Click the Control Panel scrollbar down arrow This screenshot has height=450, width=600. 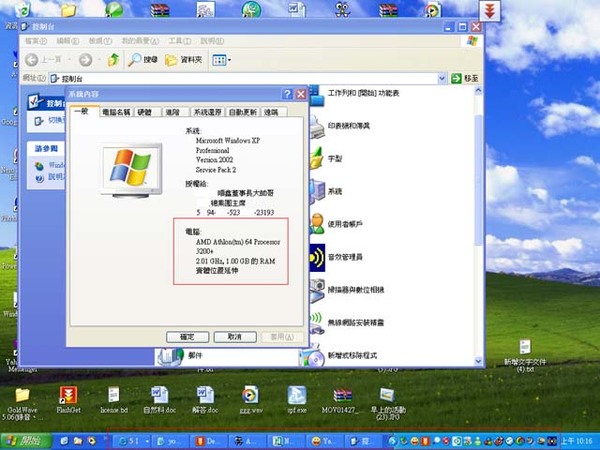tap(478, 361)
